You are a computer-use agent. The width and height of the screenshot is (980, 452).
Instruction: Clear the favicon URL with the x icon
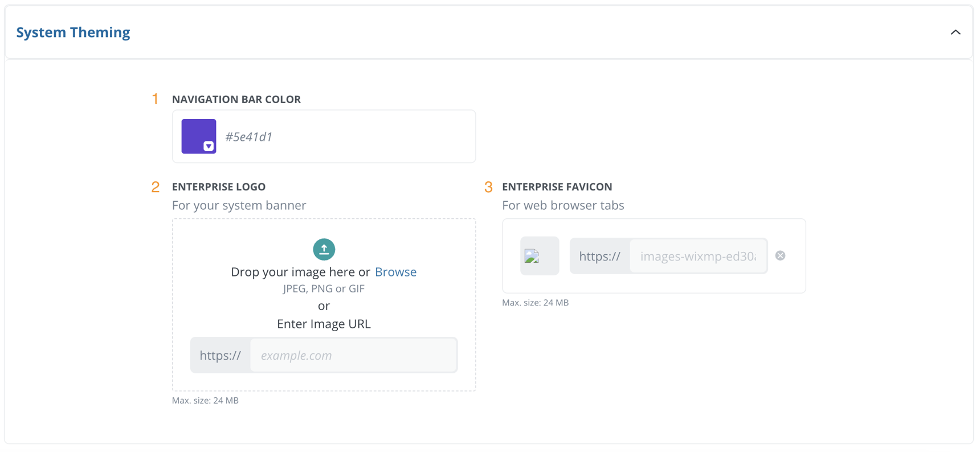[781, 256]
